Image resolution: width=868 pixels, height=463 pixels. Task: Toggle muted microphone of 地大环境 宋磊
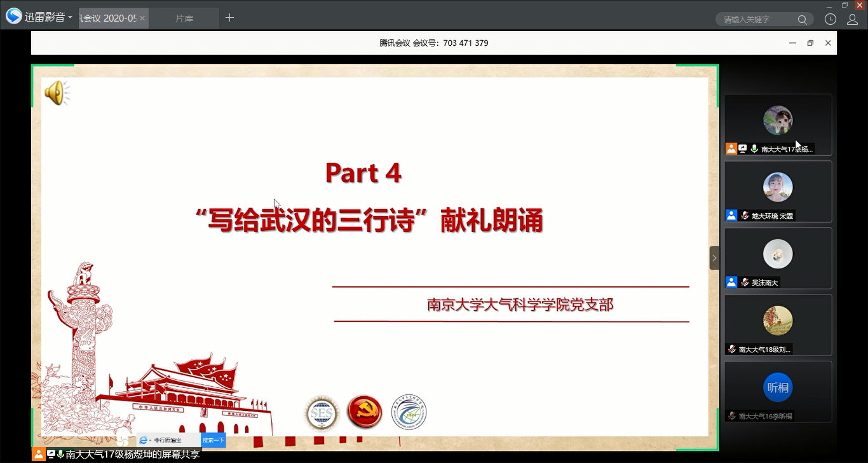745,216
